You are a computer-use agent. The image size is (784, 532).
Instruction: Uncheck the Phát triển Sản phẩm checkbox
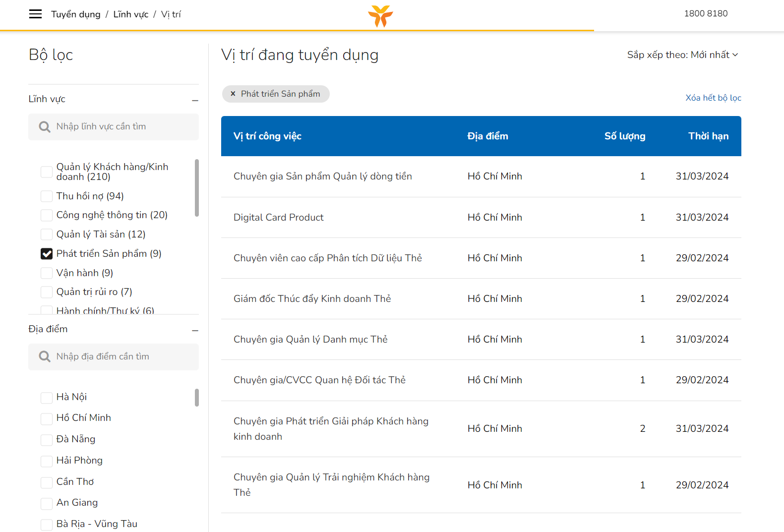tap(47, 254)
